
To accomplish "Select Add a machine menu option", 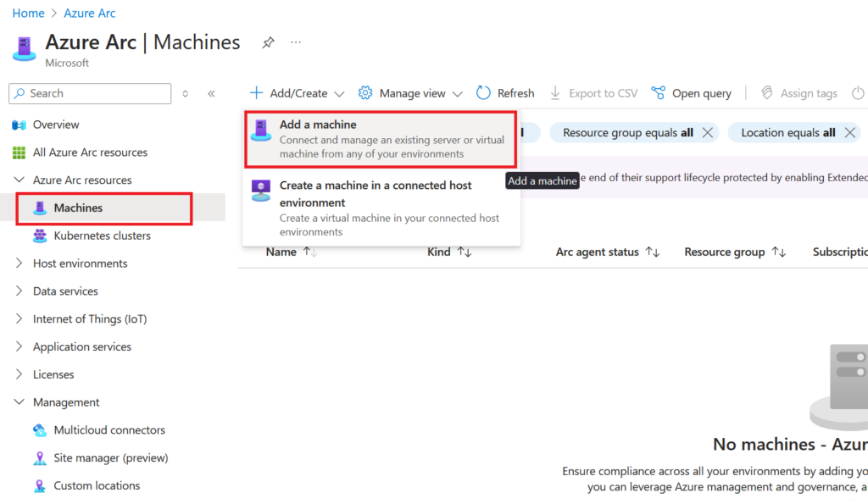I will tap(381, 140).
